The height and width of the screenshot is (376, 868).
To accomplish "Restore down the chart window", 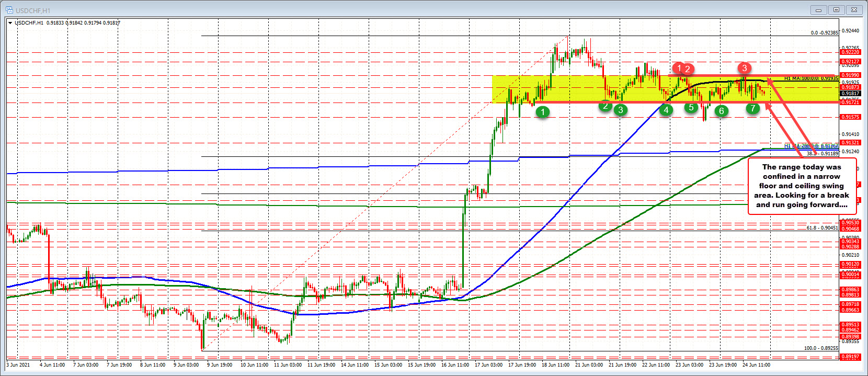I will [x=837, y=10].
